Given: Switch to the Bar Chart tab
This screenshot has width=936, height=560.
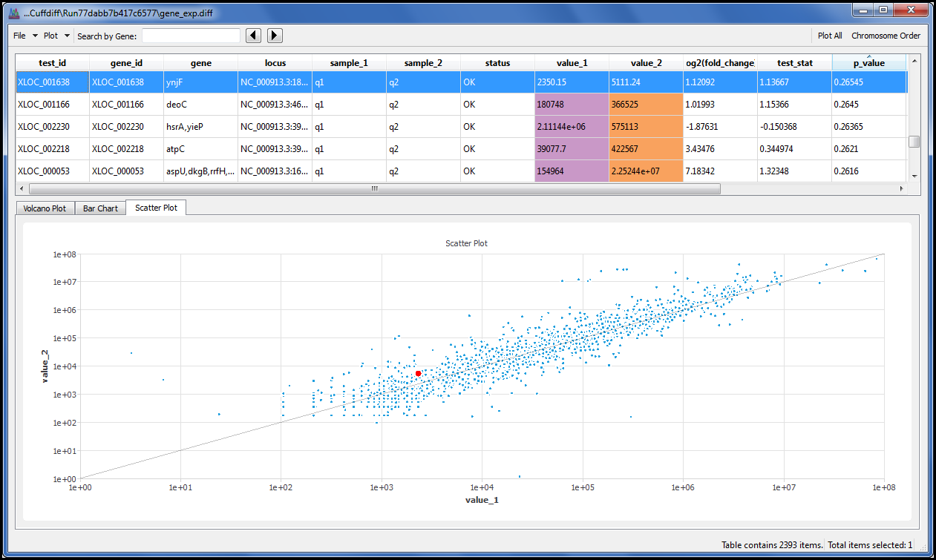Looking at the screenshot, I should 100,208.
